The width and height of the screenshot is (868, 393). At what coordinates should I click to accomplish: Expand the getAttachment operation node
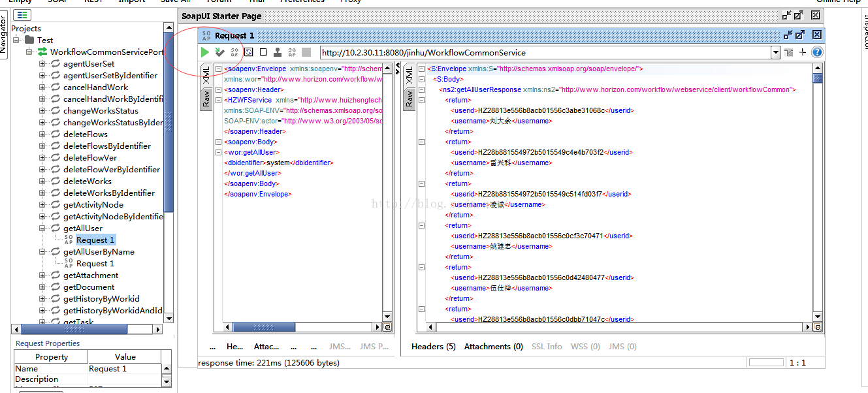pos(42,275)
